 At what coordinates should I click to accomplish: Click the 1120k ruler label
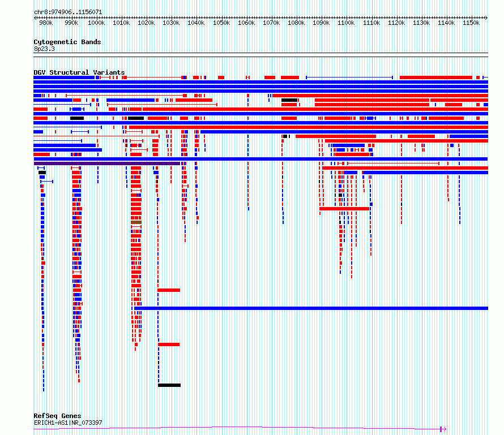pyautogui.click(x=396, y=23)
